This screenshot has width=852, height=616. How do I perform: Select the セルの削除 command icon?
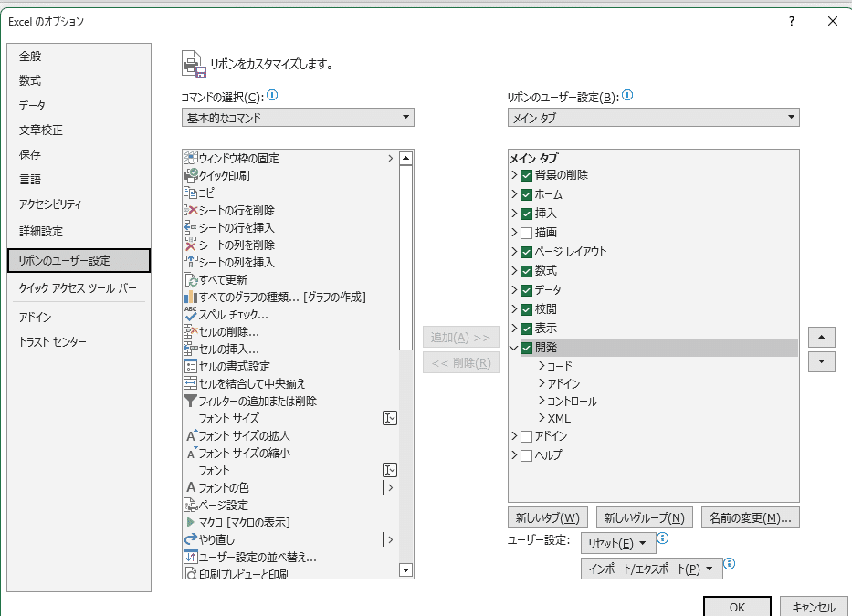[190, 331]
